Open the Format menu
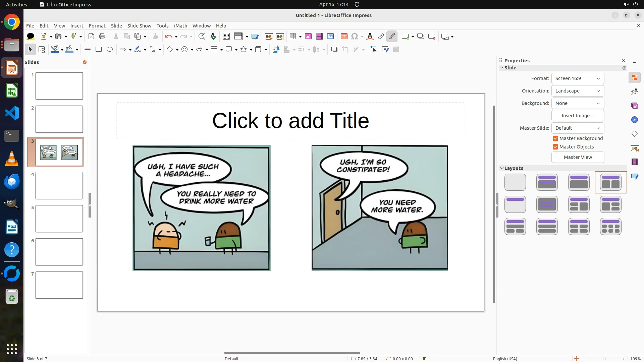Viewport: 644px width, 362px height. coord(97,26)
